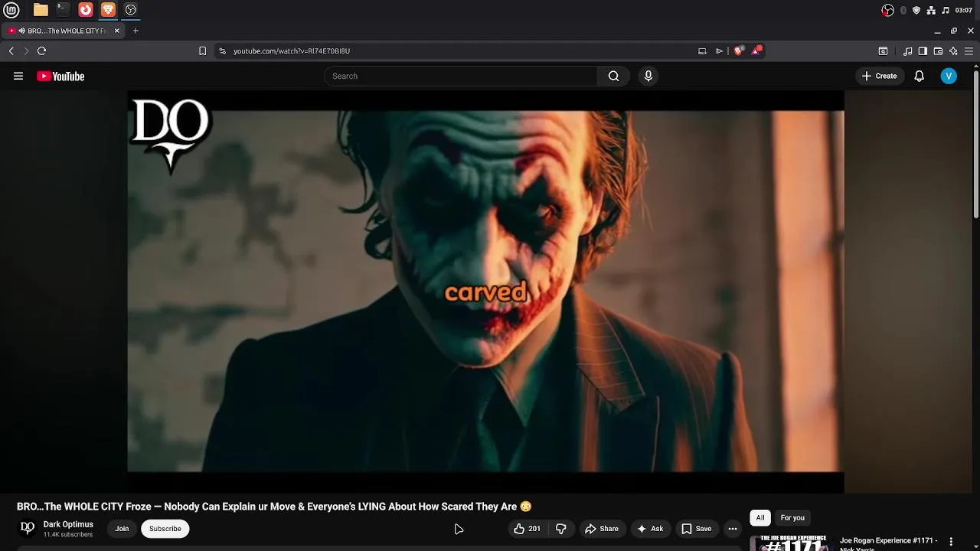Click the OBS recording tray icon
Image resolution: width=980 pixels, height=551 pixels.
click(887, 10)
